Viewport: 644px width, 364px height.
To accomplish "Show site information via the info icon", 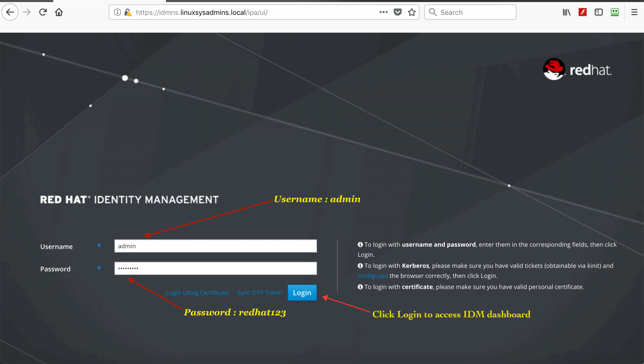I will 117,12.
